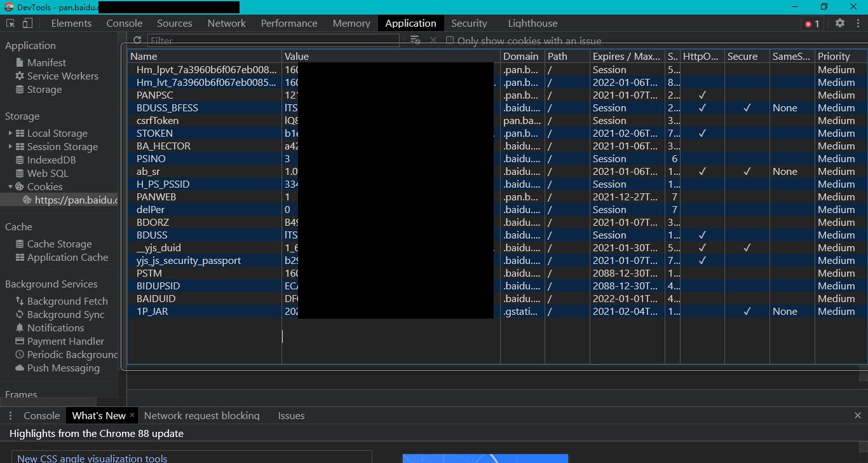Screen dimensions: 868x463
Task: Sort by the Domain column header
Action: [522, 56]
